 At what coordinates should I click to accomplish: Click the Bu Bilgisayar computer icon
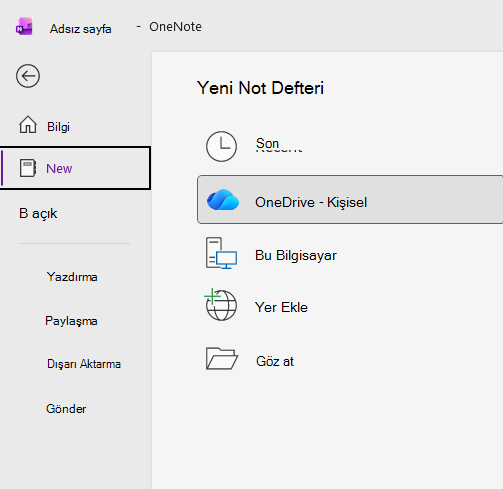[x=221, y=253]
